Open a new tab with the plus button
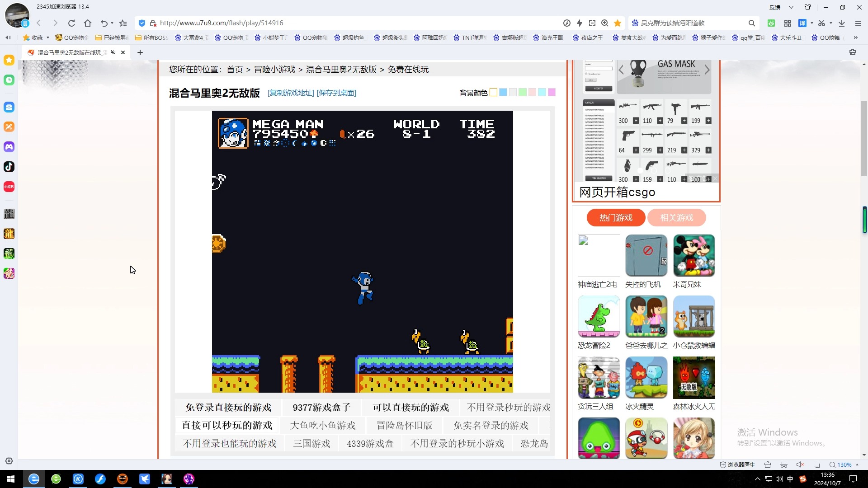 pyautogui.click(x=140, y=52)
